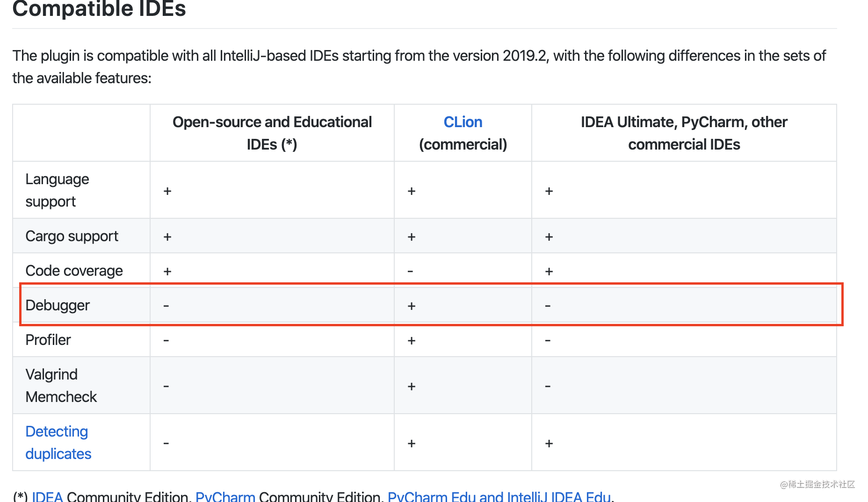Open the Detecting duplicates link
The width and height of the screenshot is (868, 502).
[58, 443]
